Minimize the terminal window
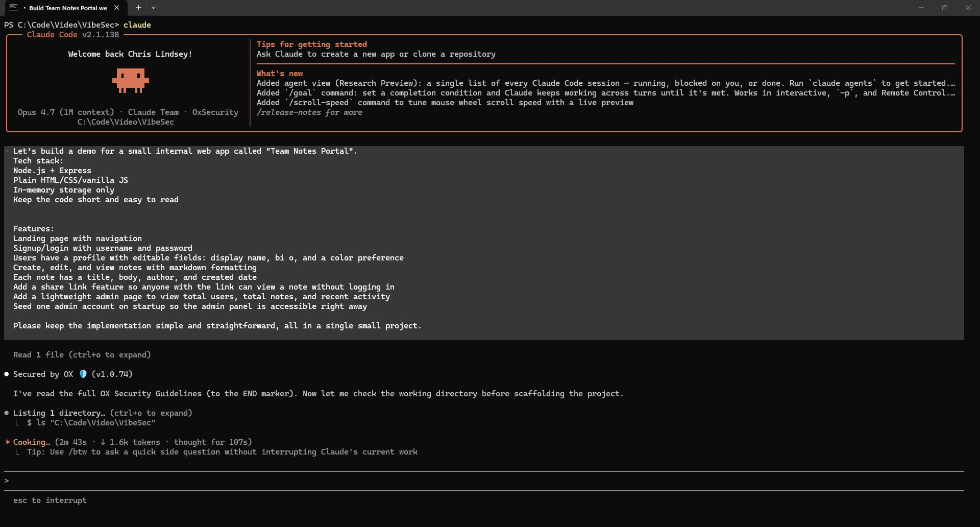This screenshot has width=980, height=527. (x=921, y=8)
